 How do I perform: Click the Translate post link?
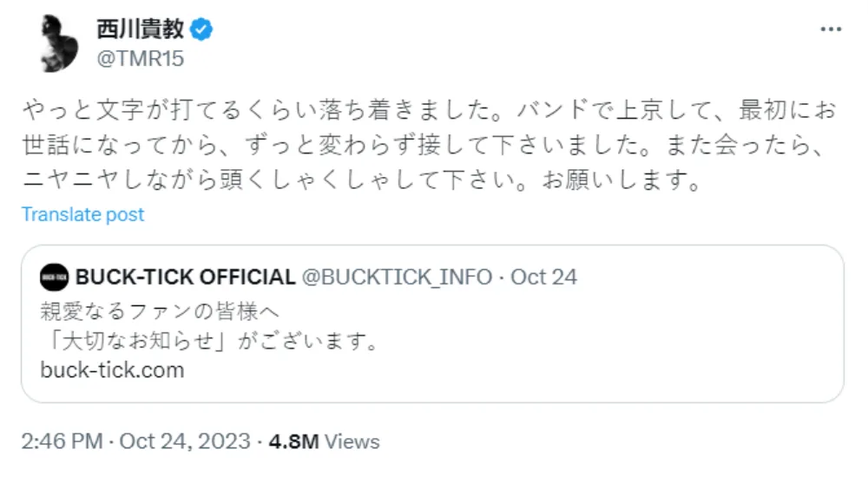(x=82, y=214)
